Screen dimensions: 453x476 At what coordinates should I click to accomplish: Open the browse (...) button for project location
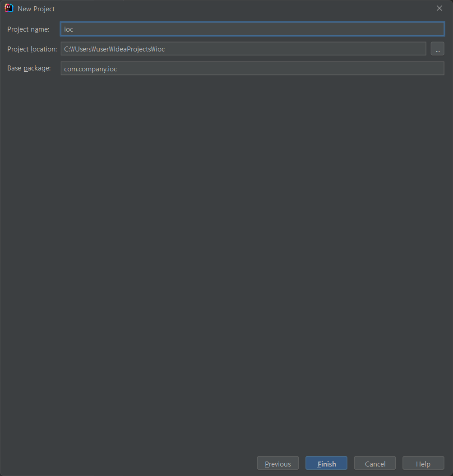click(x=437, y=49)
